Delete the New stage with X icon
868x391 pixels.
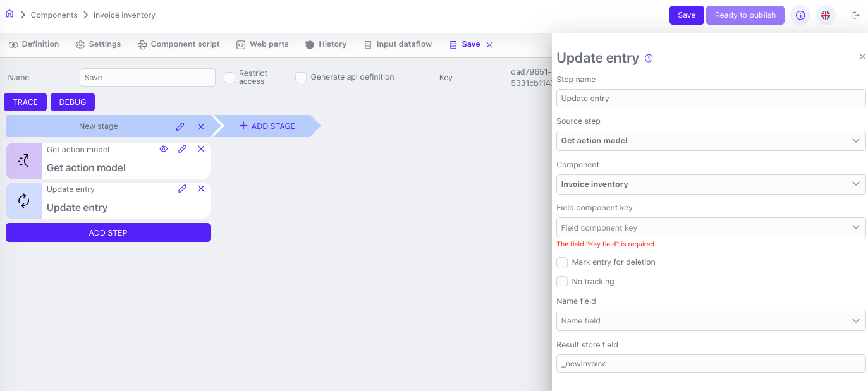201,126
